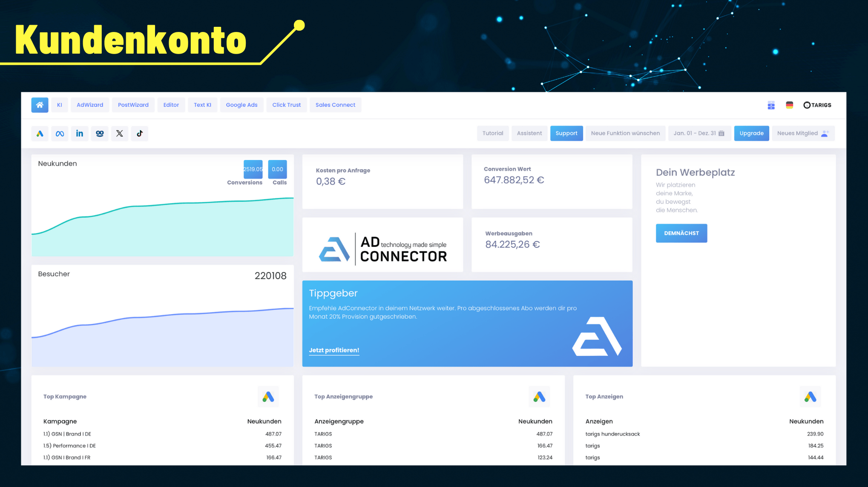Select the Meta platform icon
Image resolution: width=868 pixels, height=487 pixels.
pyautogui.click(x=60, y=133)
